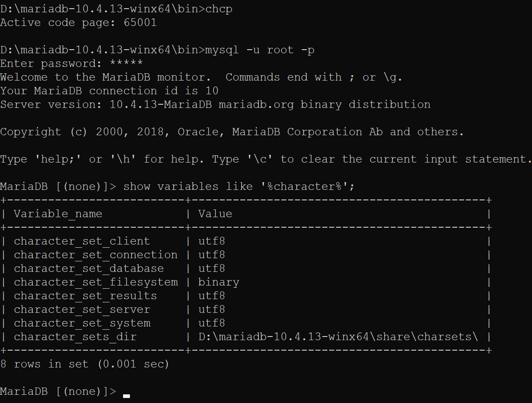Click the character_sets_dir charsets path value
This screenshot has height=403, width=532.
[338, 337]
